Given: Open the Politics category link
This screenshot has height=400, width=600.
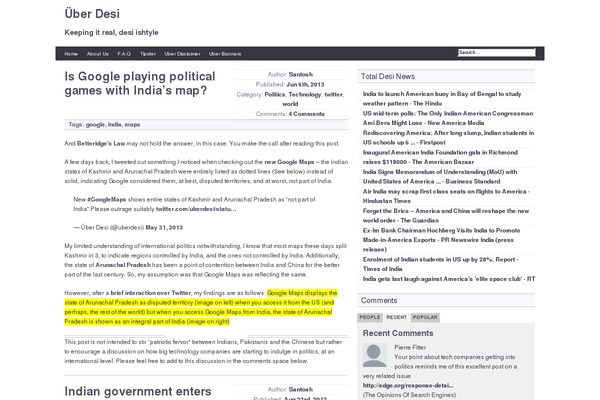Looking at the screenshot, I should [275, 94].
